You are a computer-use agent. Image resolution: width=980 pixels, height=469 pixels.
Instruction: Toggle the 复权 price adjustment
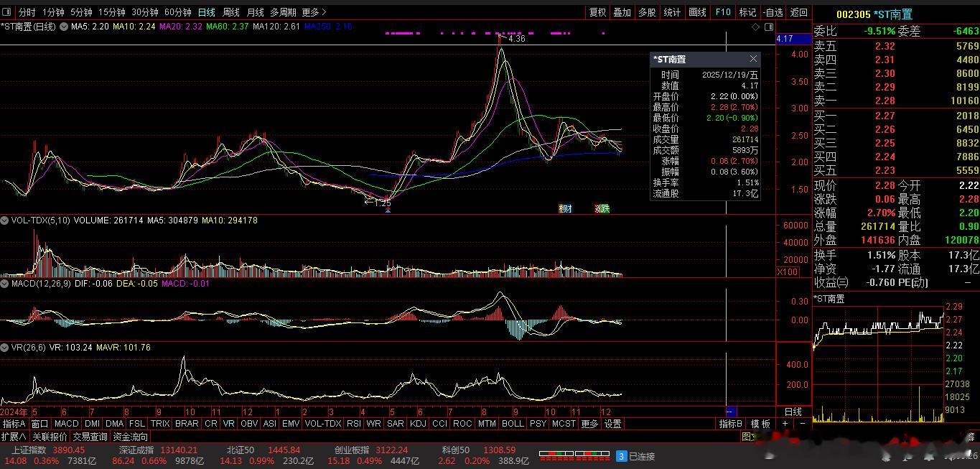[597, 12]
